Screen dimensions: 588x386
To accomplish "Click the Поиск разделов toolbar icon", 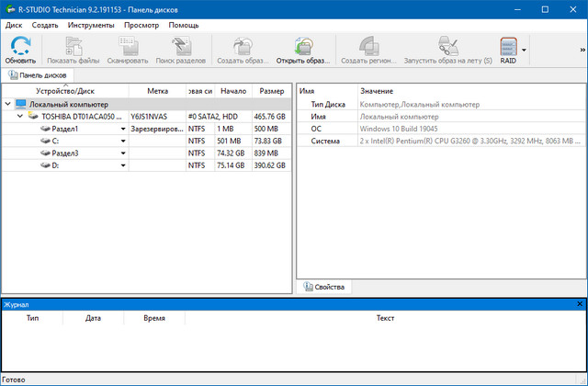I will coord(180,46).
